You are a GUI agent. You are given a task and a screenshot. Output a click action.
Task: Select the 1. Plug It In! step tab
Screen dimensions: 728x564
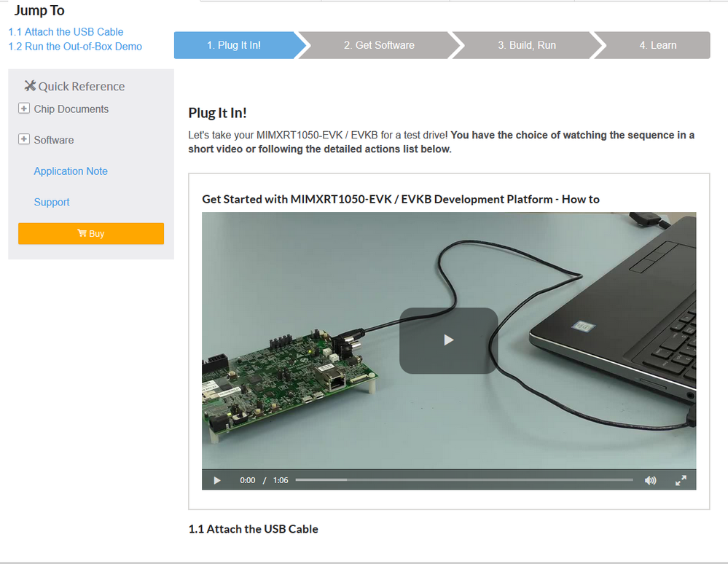234,45
